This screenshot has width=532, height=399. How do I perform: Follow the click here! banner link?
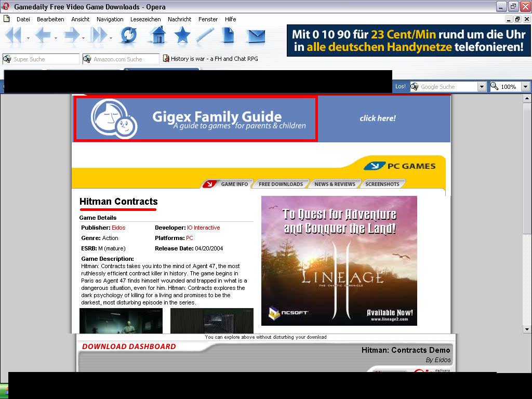coord(378,118)
